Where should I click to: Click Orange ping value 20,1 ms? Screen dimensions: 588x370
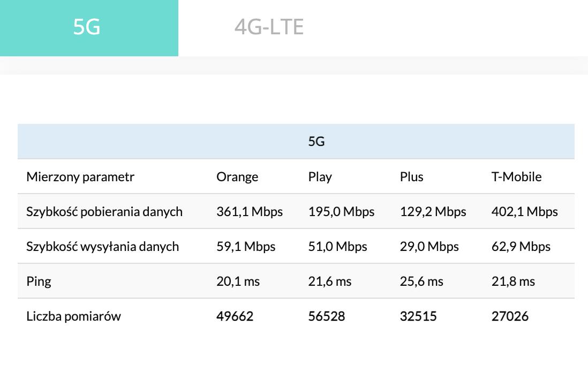coord(238,282)
